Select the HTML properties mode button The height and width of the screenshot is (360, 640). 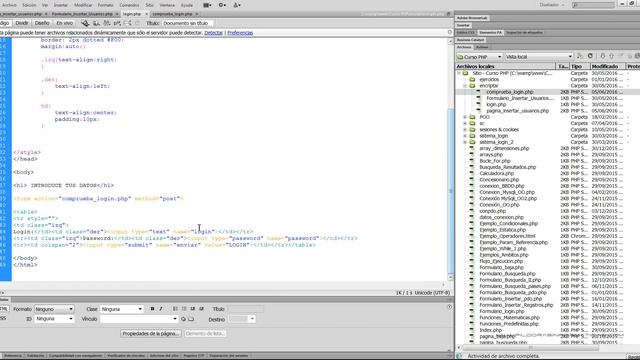pos(4,309)
